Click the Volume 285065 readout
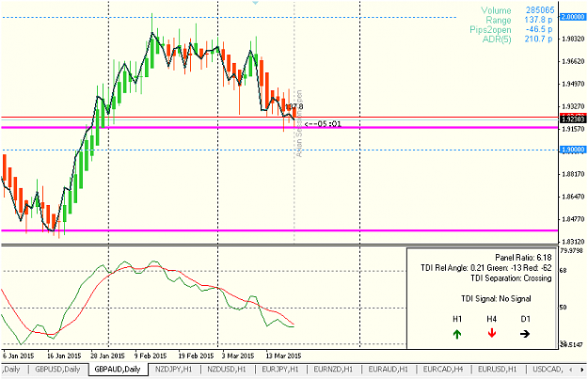The width and height of the screenshot is (588, 380). coord(517,10)
